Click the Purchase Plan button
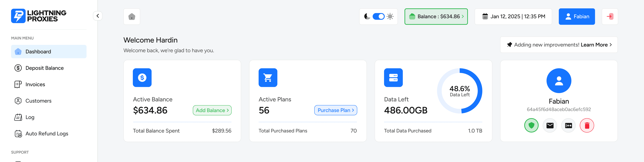Image resolution: width=644 pixels, height=162 pixels. [335, 110]
